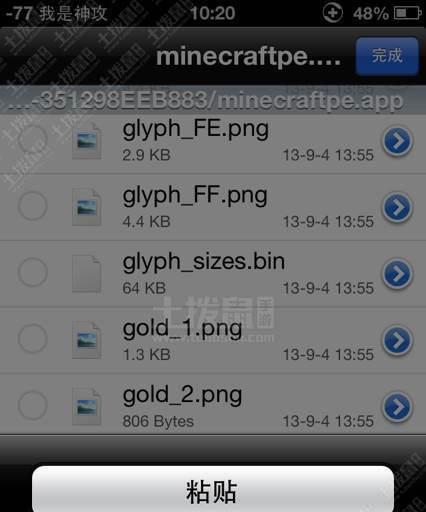Image resolution: width=426 pixels, height=512 pixels.
Task: Tap the glyph_FF.png image file icon
Action: coord(87,207)
